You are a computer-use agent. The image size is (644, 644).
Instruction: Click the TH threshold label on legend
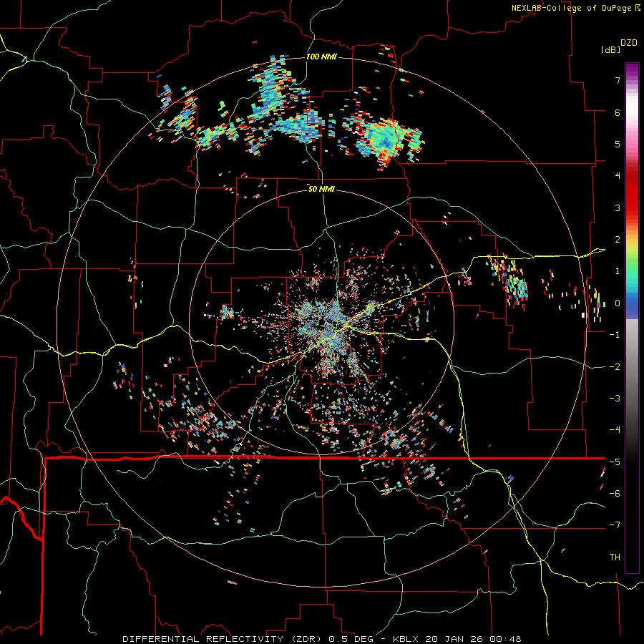point(615,557)
